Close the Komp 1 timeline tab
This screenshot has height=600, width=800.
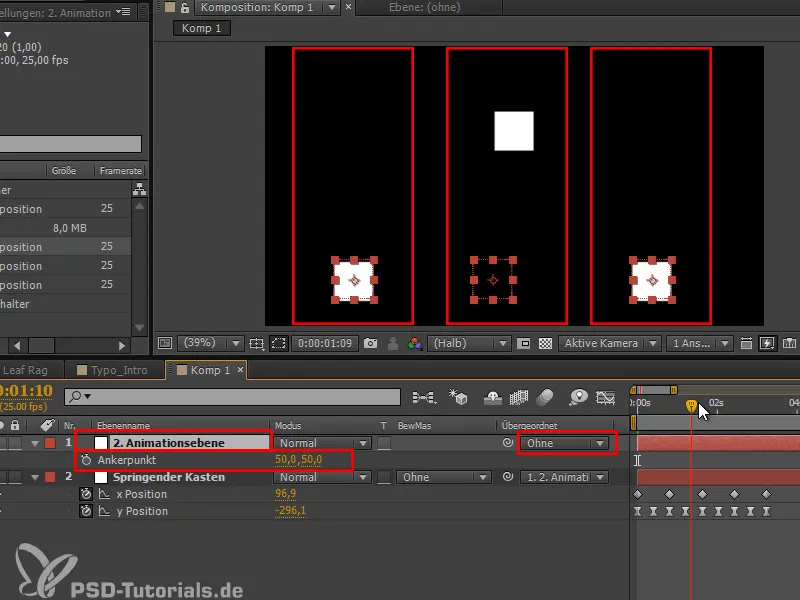coord(240,369)
